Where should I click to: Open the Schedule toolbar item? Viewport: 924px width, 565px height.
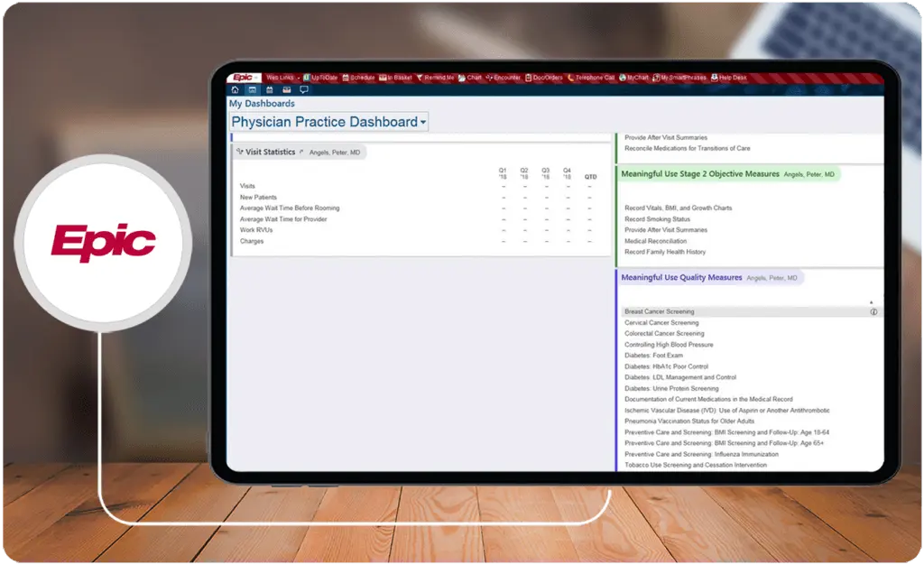click(x=358, y=78)
